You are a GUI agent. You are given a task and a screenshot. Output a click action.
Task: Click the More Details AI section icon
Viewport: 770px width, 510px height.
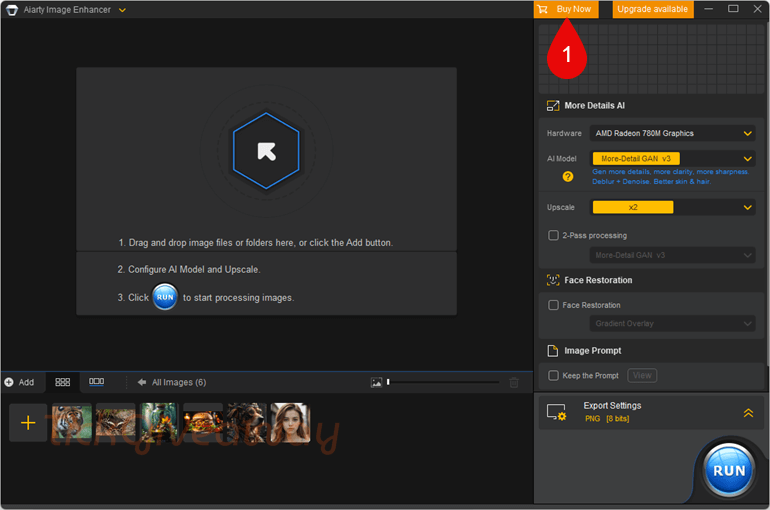[x=553, y=106]
